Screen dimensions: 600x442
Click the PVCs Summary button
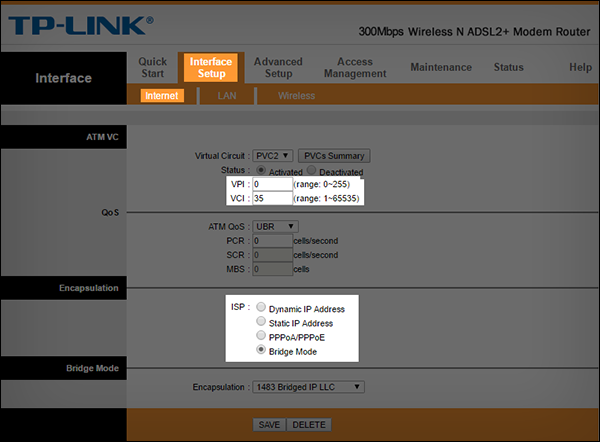click(x=334, y=156)
